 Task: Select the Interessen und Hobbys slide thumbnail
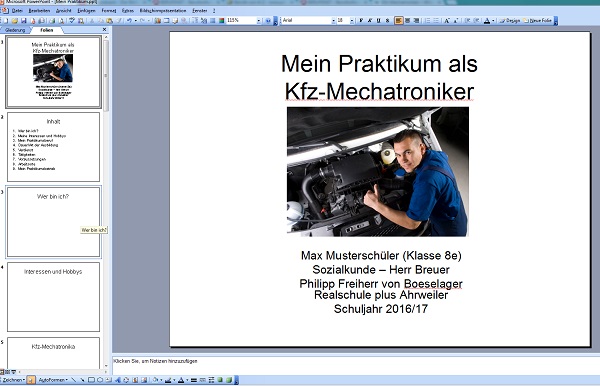[54, 297]
